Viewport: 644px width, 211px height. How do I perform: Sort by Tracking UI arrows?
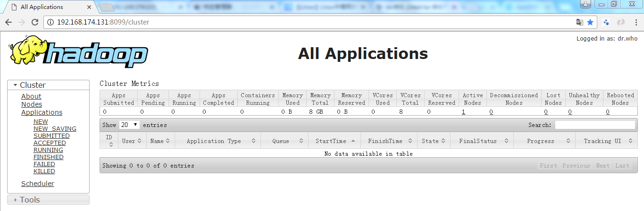631,141
